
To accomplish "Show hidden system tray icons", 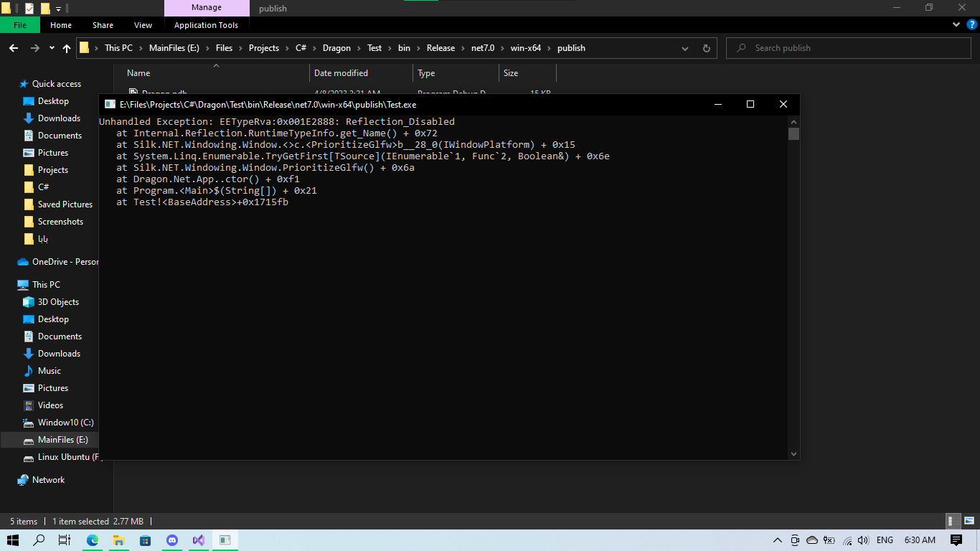I will click(x=778, y=540).
